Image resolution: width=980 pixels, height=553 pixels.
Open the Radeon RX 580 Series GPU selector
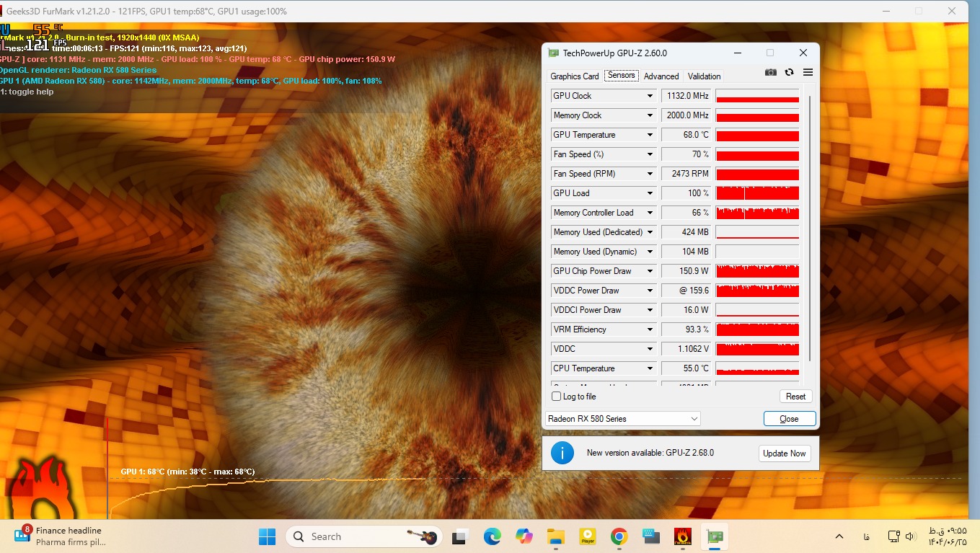pos(622,419)
